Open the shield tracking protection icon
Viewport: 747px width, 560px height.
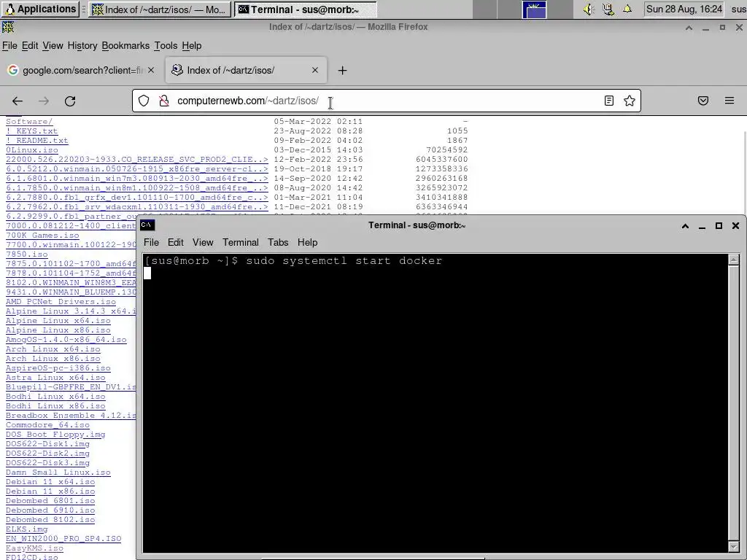pyautogui.click(x=144, y=101)
